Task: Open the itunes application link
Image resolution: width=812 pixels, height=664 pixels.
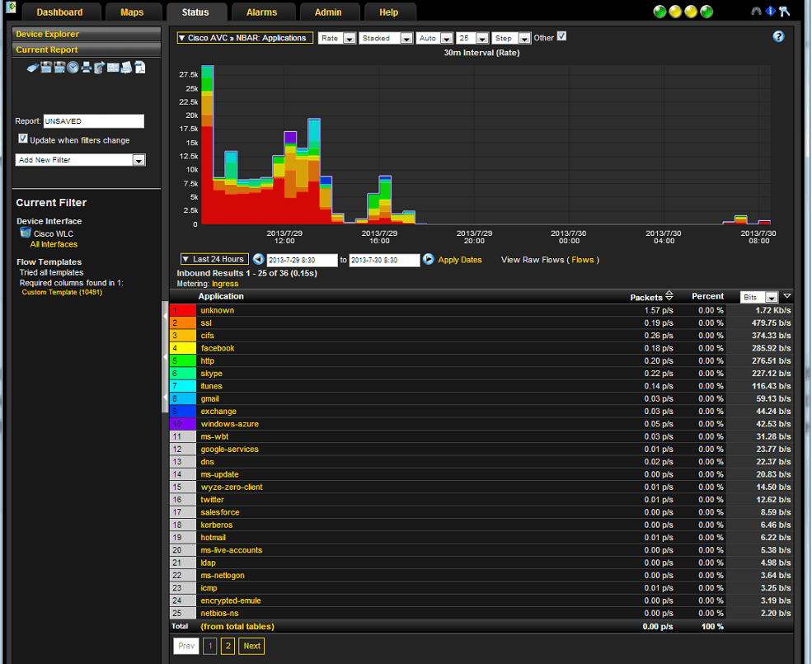Action: (211, 386)
